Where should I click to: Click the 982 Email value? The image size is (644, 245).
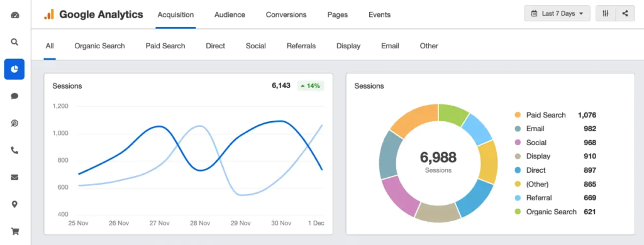pos(590,129)
